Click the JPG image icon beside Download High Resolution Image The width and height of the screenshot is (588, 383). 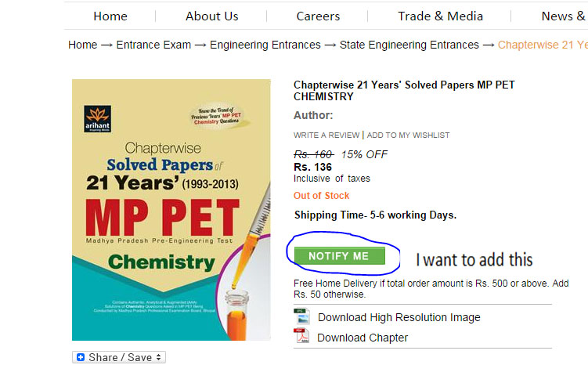pyautogui.click(x=302, y=316)
